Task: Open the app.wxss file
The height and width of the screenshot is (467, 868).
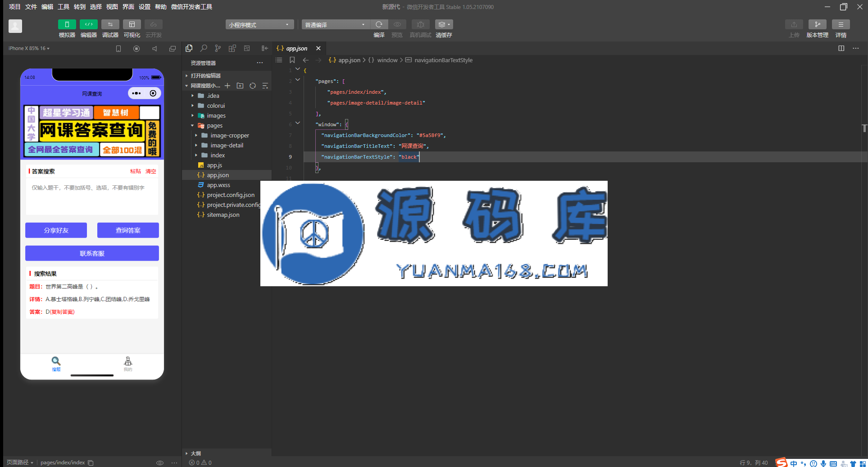Action: click(227, 185)
